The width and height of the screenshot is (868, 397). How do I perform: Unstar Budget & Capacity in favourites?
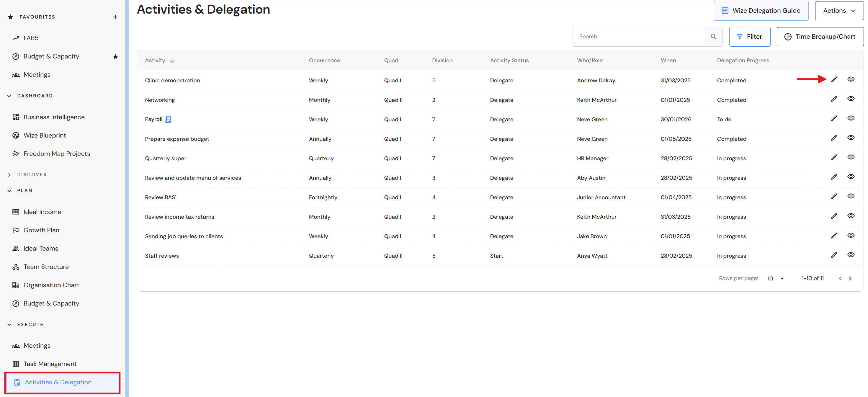[115, 57]
